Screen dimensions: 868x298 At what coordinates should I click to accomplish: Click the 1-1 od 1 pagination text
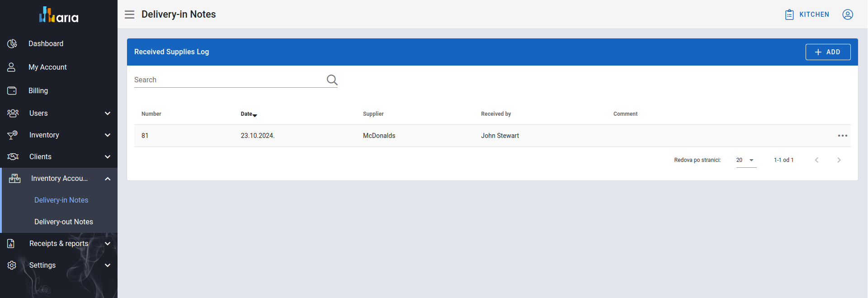pos(784,160)
